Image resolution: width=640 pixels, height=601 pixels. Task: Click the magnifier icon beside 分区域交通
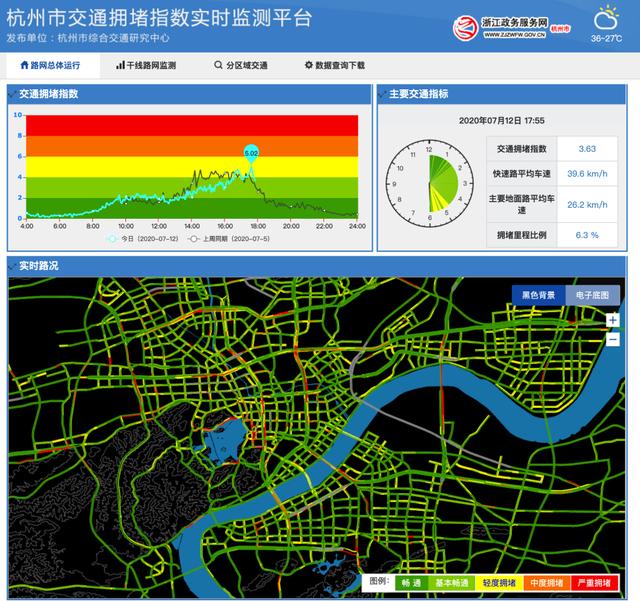pos(218,66)
